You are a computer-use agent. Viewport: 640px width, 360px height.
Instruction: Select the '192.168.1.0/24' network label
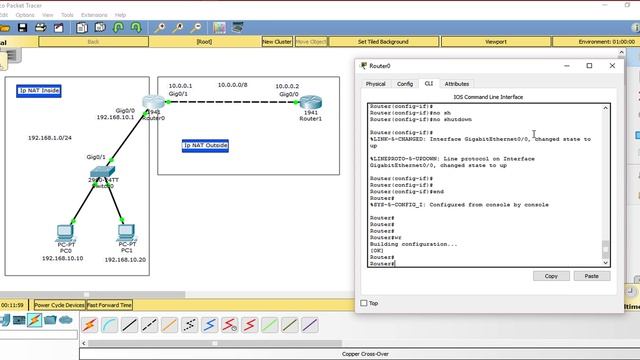pyautogui.click(x=50, y=138)
